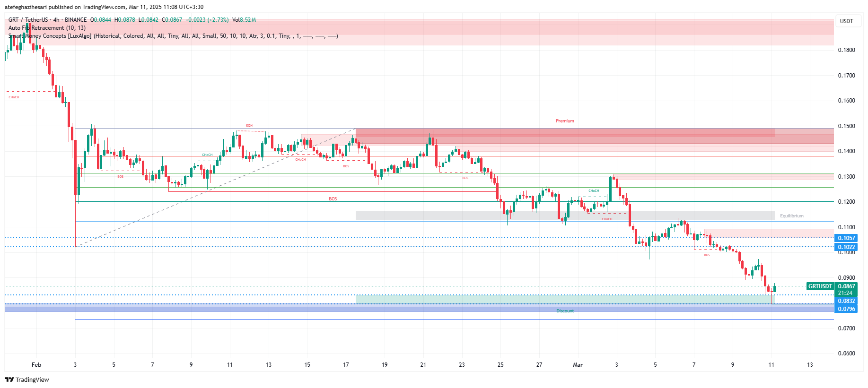
Task: Click the 23 date on the time axis
Action: [x=462, y=365]
